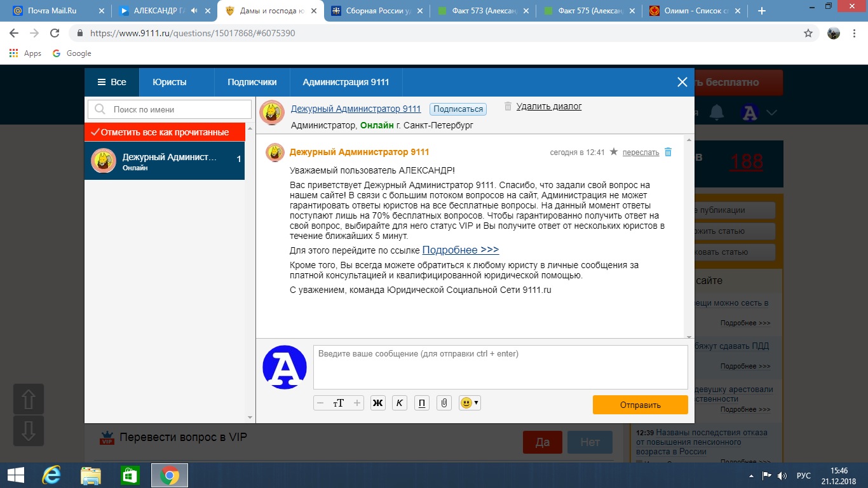Increase font size with the plus button
This screenshot has height=488, width=868.
tap(357, 403)
